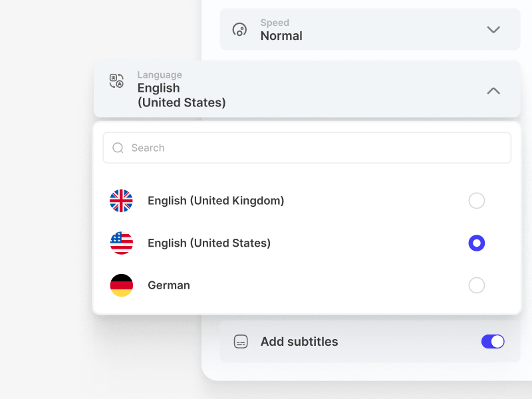Image resolution: width=532 pixels, height=399 pixels.
Task: Choose German from the language list
Action: click(x=168, y=285)
